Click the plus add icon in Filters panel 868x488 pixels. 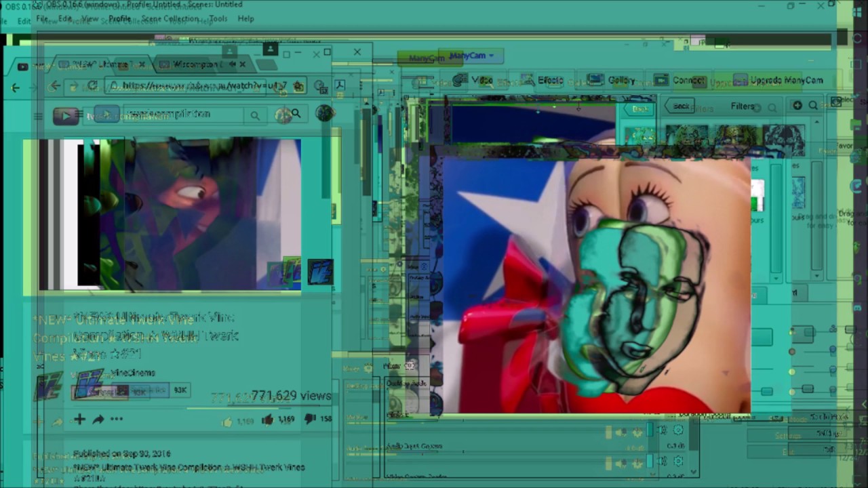click(797, 106)
